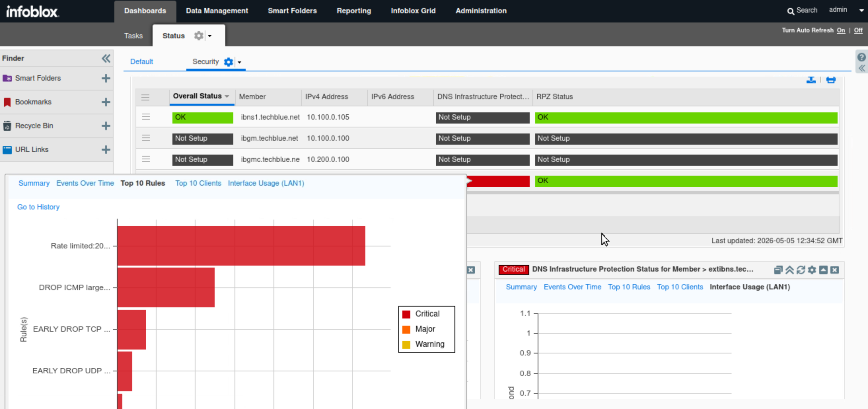Screen dimensions: 868x409
Task: Expand the Status tab dropdown arrow
Action: (x=210, y=36)
